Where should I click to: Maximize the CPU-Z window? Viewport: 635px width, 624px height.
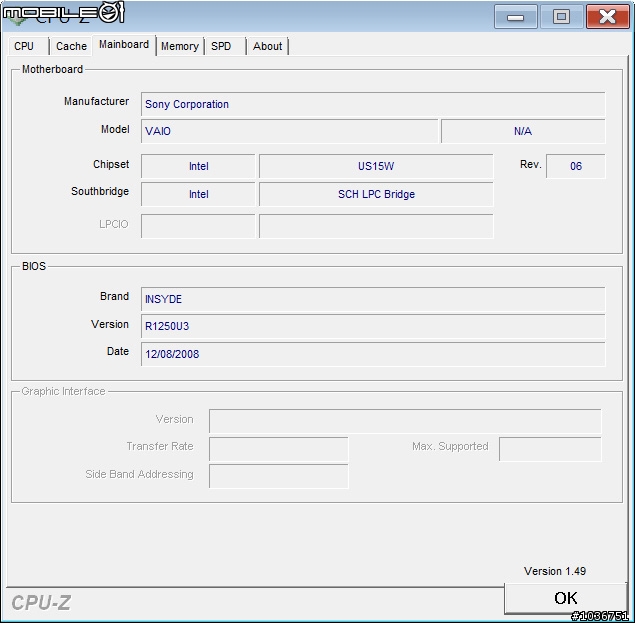[x=561, y=17]
